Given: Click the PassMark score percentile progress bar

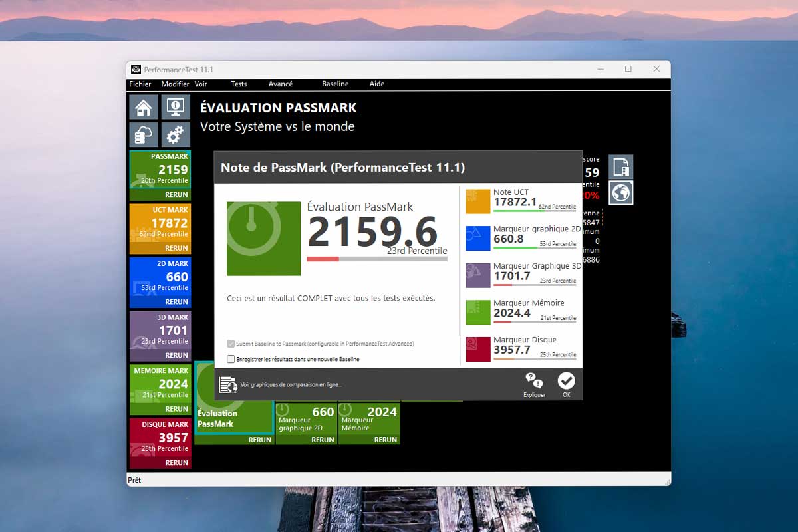Looking at the screenshot, I should pos(376,259).
